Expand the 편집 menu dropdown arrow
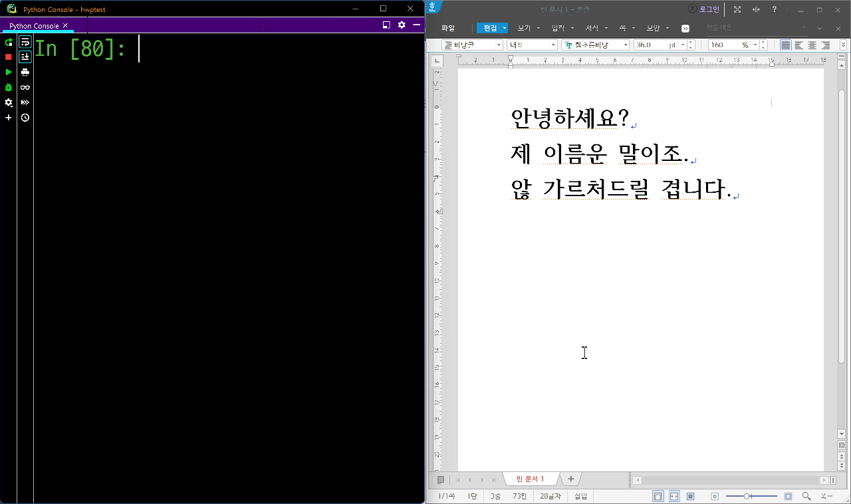This screenshot has width=851, height=504. pos(505,28)
